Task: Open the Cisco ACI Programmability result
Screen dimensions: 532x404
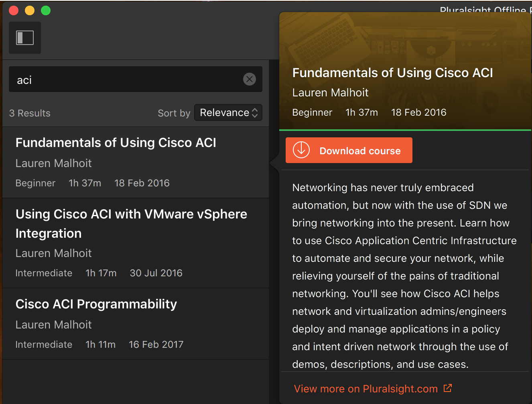Action: (x=136, y=324)
